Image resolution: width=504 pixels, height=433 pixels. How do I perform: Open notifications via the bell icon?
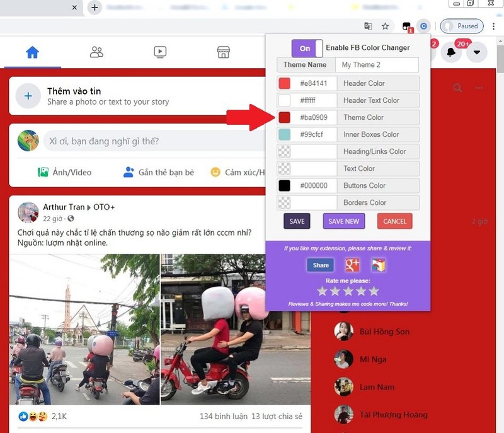pos(451,52)
